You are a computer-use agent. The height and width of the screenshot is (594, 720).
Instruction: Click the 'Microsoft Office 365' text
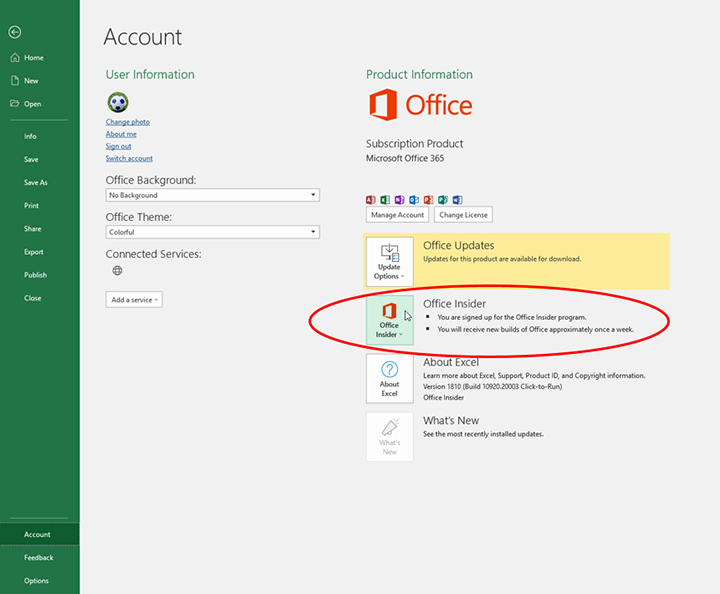coord(405,158)
